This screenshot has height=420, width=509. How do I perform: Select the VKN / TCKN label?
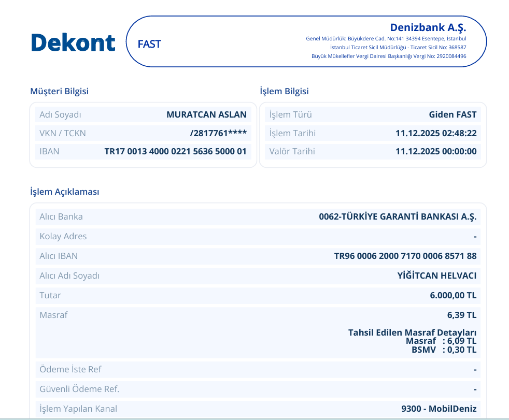[63, 133]
